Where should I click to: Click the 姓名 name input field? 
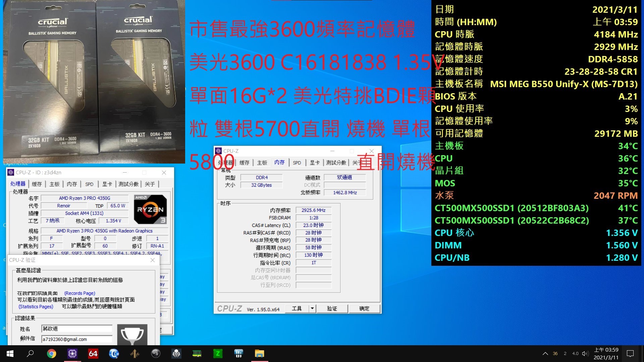(77, 328)
